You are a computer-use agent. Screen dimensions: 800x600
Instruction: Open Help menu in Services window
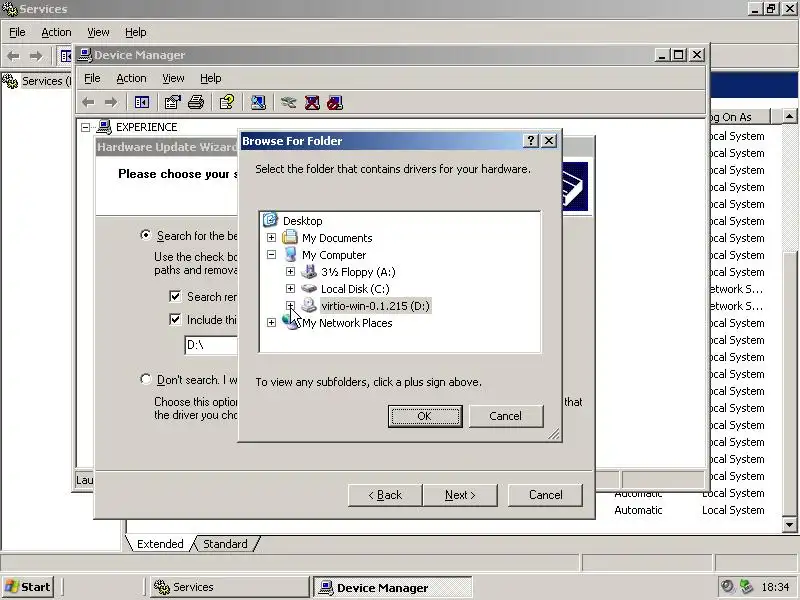[x=136, y=32]
